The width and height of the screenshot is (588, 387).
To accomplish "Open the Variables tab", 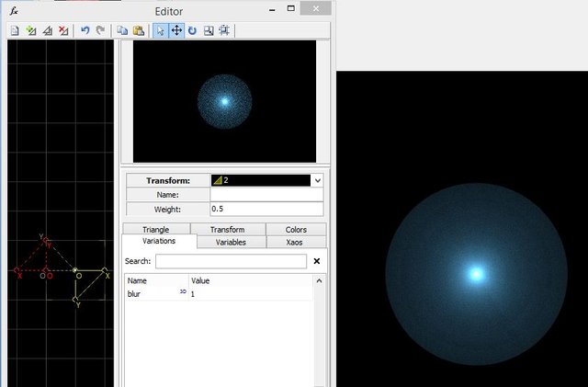I will click(x=231, y=242).
